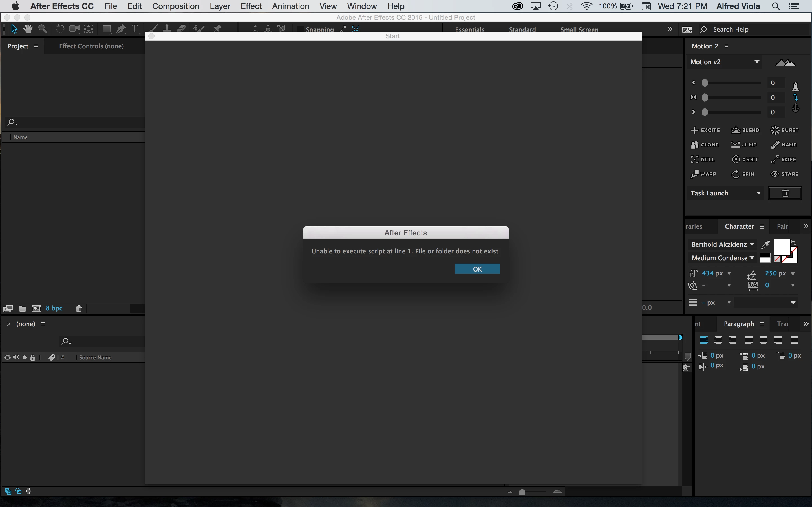Image resolution: width=812 pixels, height=507 pixels.
Task: Select the Hand tool in toolbar
Action: coord(28,29)
